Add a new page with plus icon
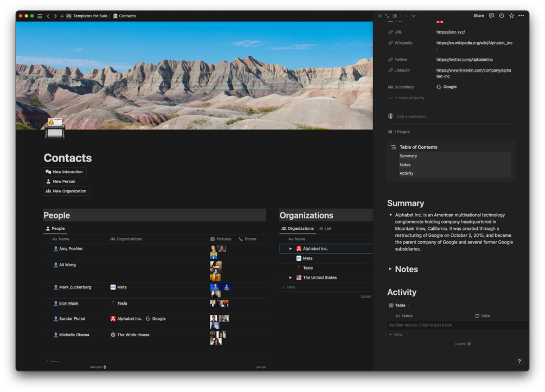This screenshot has height=392, width=545. pos(62,16)
